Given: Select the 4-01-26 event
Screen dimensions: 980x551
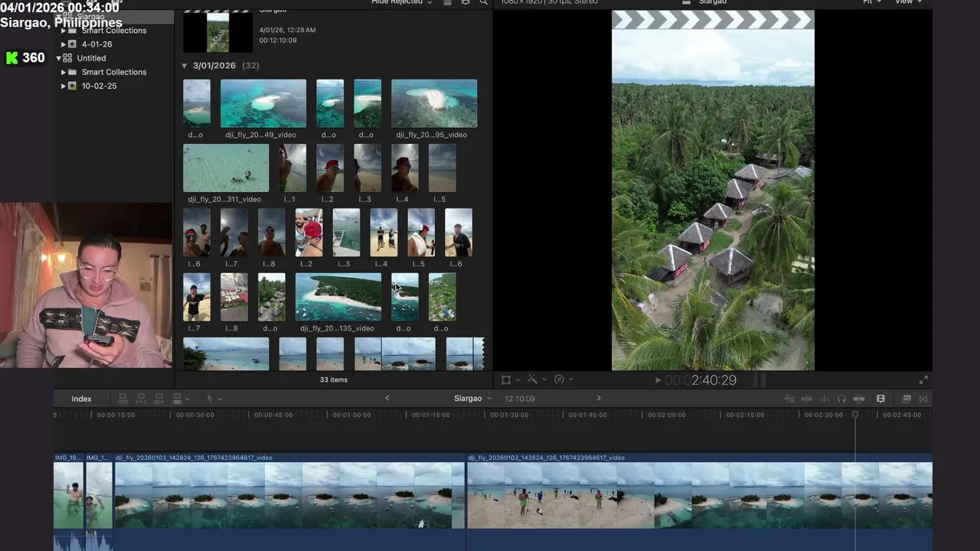Looking at the screenshot, I should tap(96, 44).
